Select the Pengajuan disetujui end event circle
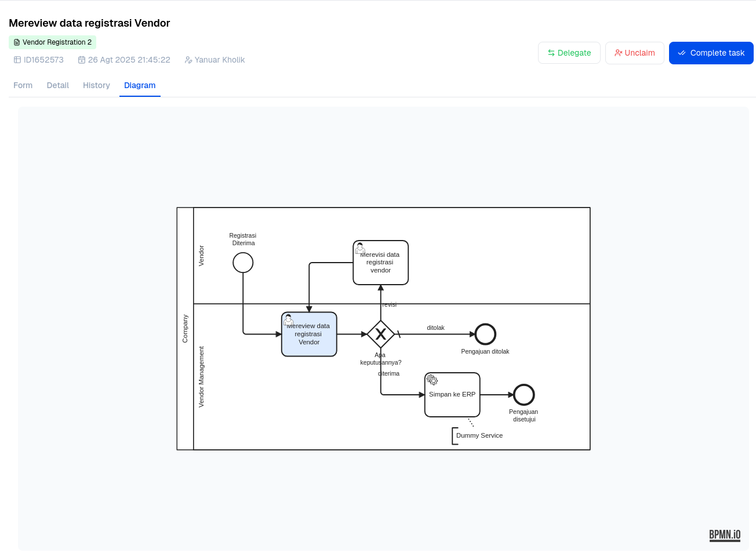This screenshot has height=560, width=756. tap(524, 395)
